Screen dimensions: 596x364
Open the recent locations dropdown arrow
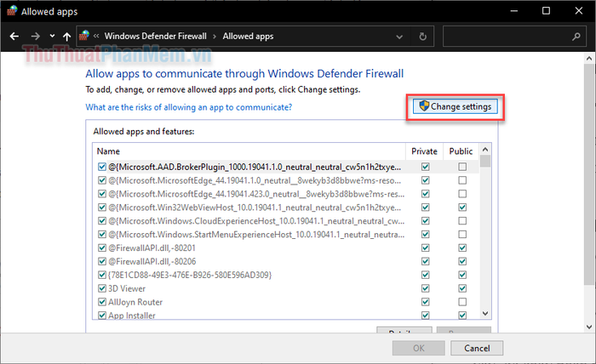pos(52,37)
